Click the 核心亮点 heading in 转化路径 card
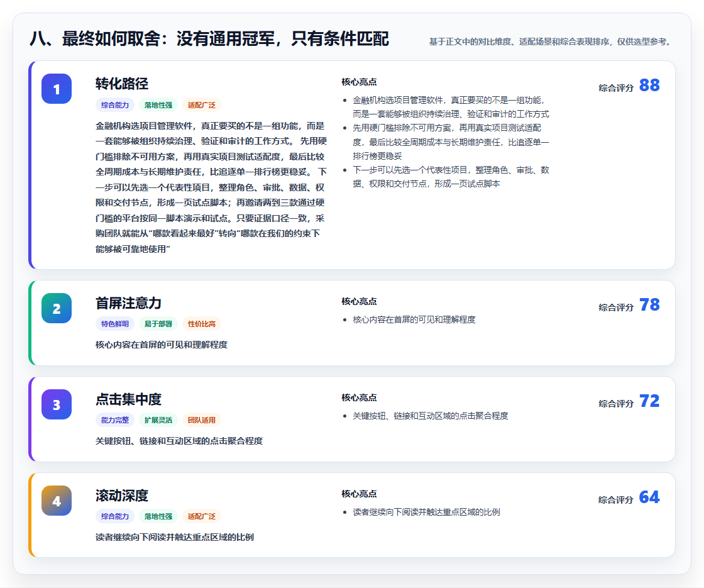Image resolution: width=704 pixels, height=588 pixels. coord(359,82)
